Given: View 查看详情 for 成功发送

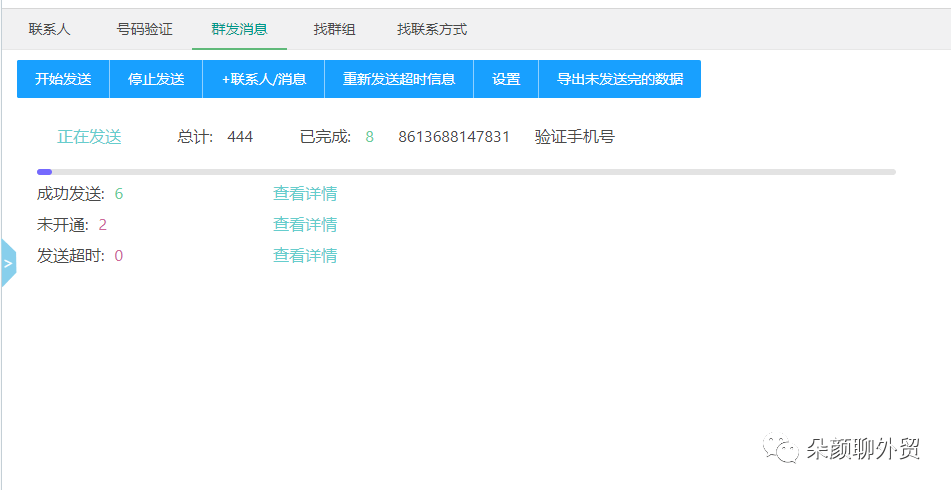Looking at the screenshot, I should point(305,194).
